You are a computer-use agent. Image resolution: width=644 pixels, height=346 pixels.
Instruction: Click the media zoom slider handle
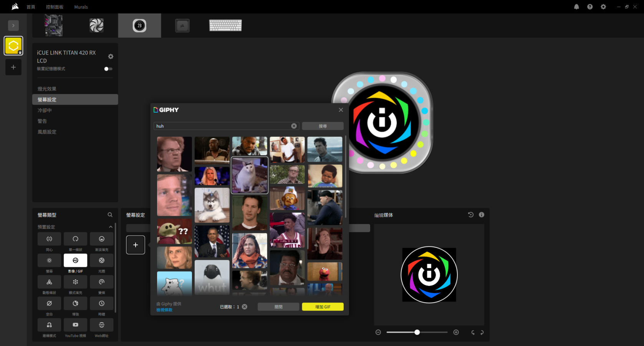click(x=417, y=332)
